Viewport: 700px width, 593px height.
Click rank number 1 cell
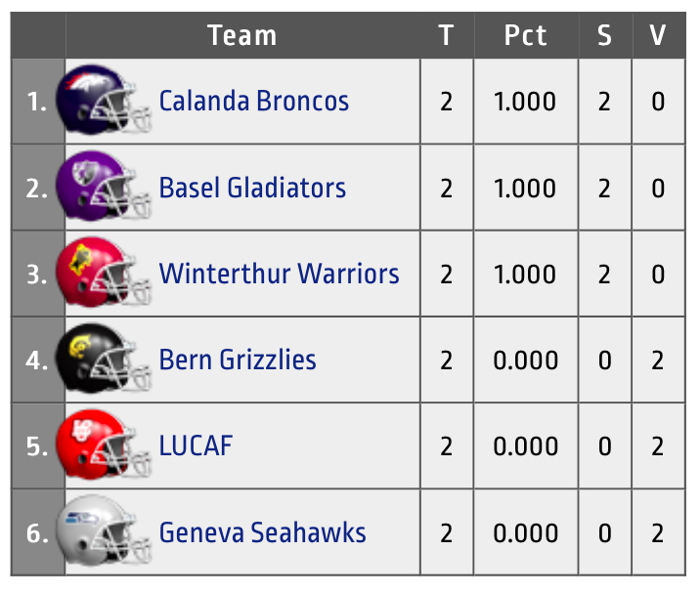coord(38,101)
